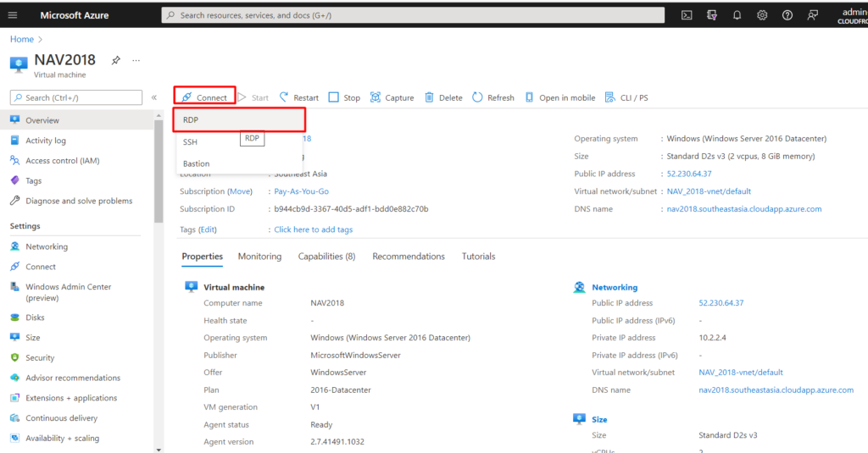
Task: Open Overview in the sidebar
Action: coord(77,120)
